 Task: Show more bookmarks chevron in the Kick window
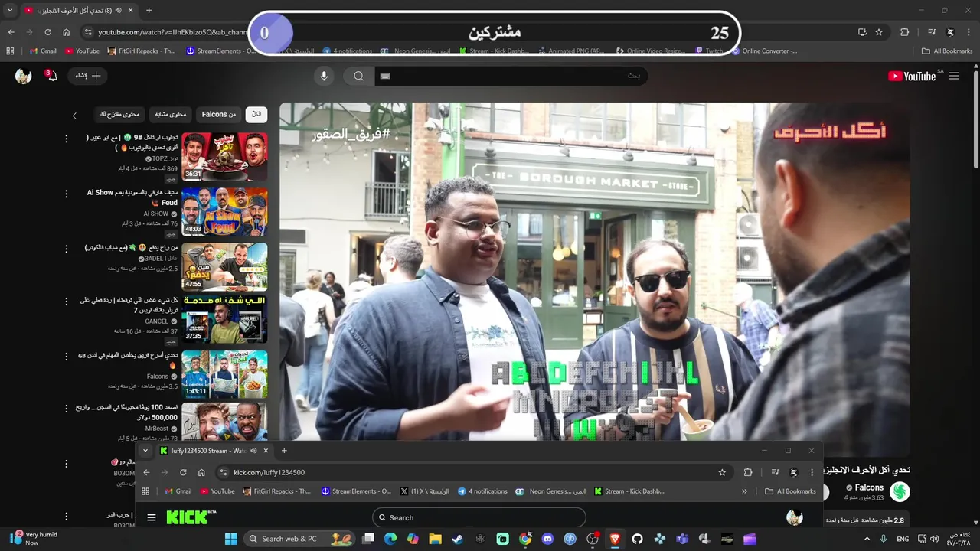click(x=745, y=491)
